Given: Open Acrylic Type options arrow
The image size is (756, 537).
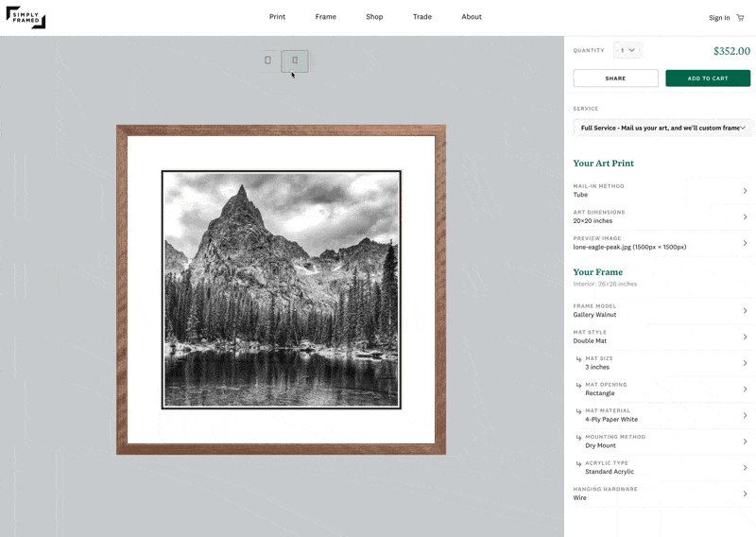Looking at the screenshot, I should pos(745,467).
